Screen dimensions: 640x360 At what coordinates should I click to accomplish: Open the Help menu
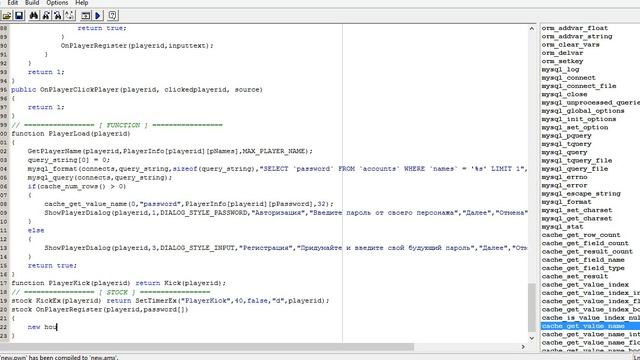point(82,3)
